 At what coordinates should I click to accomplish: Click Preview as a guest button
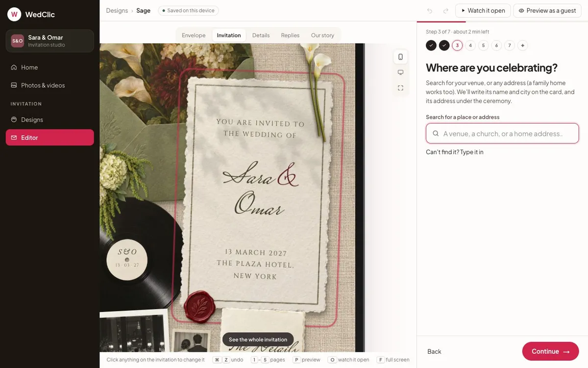(547, 10)
